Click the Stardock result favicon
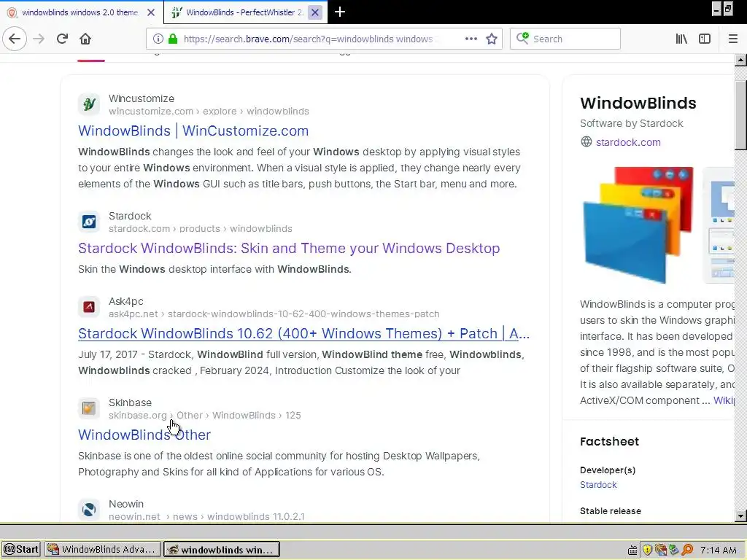Image resolution: width=747 pixels, height=560 pixels. [89, 222]
